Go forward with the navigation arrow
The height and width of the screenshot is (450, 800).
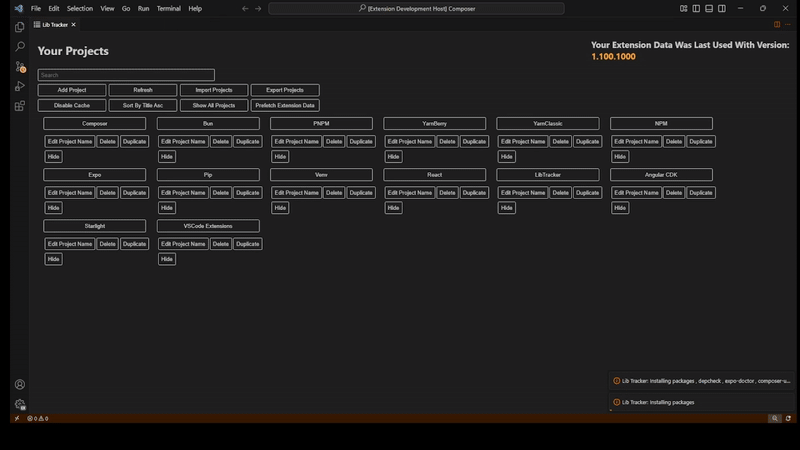tap(258, 8)
